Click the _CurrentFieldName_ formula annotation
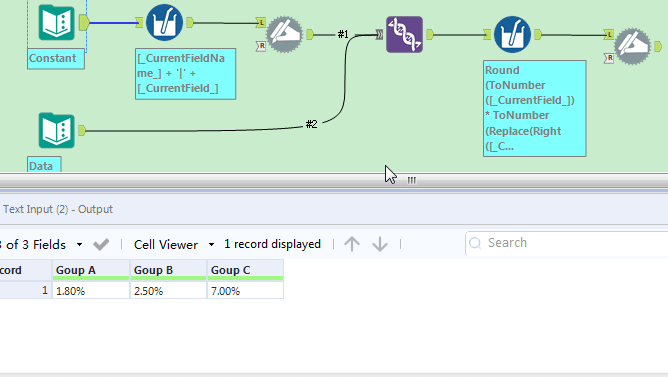The image size is (668, 377). 185,74
